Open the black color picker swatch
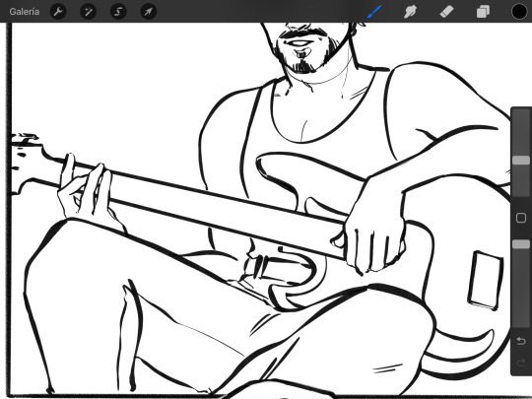 [x=519, y=12]
